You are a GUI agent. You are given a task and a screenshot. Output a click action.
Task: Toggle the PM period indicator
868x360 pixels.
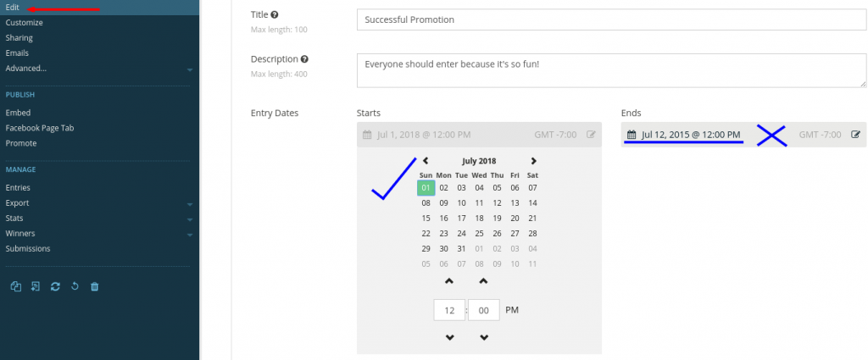512,310
